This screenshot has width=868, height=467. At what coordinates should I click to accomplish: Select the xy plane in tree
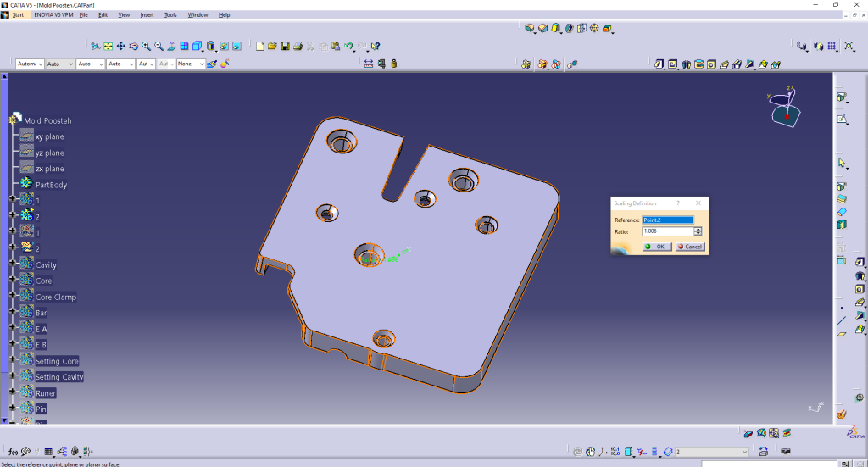pos(50,136)
